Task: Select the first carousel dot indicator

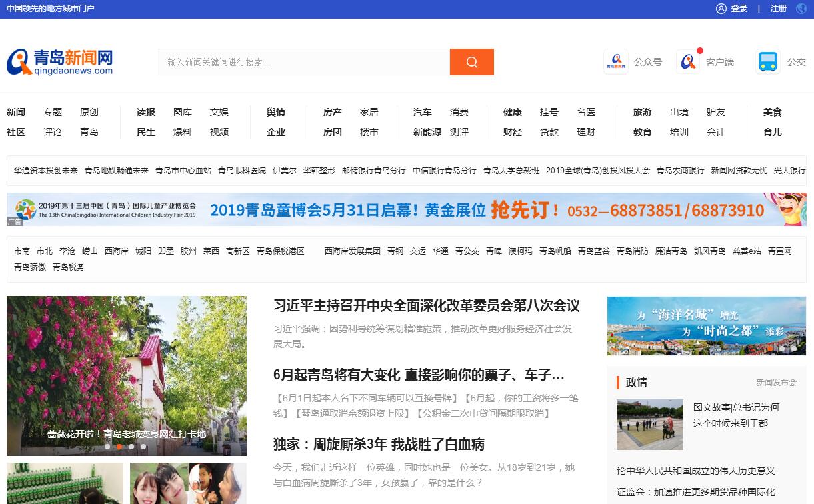Action: coord(107,447)
